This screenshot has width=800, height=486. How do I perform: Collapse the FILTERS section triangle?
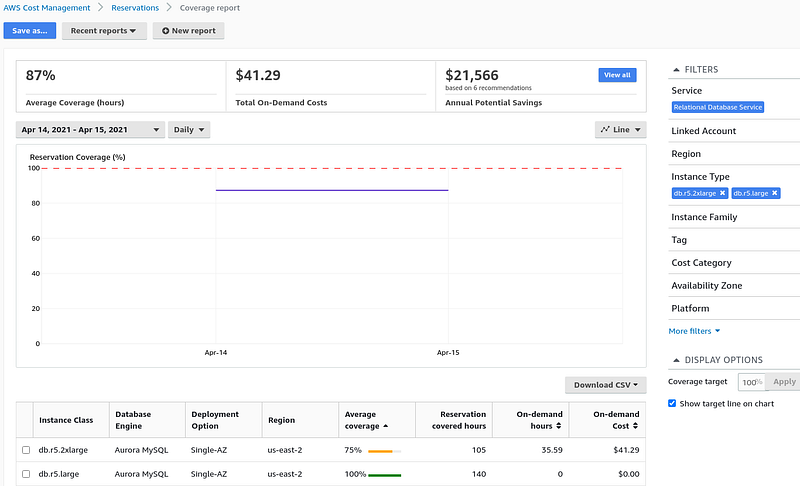pyautogui.click(x=677, y=70)
